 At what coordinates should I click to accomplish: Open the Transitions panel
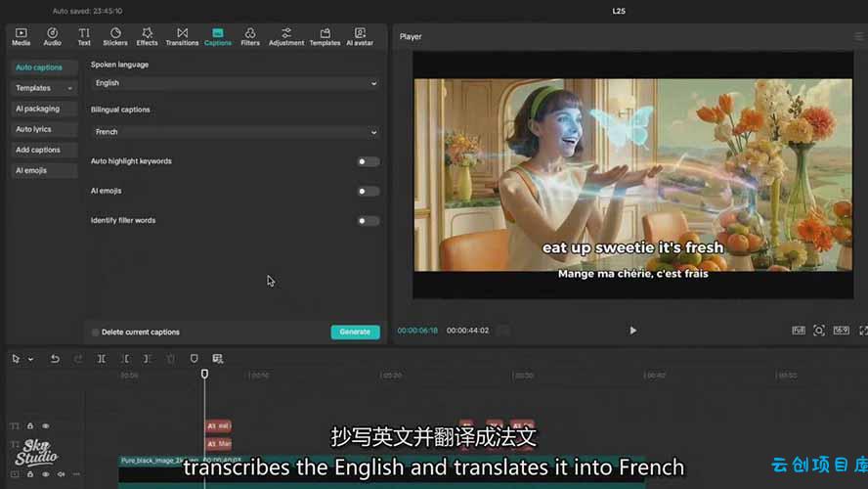click(182, 36)
